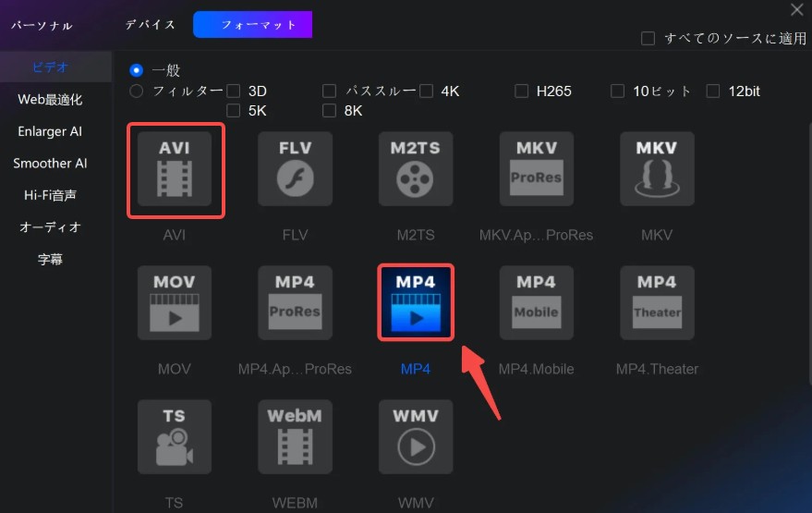Check the 3D filter checkbox
The image size is (812, 513).
[234, 92]
